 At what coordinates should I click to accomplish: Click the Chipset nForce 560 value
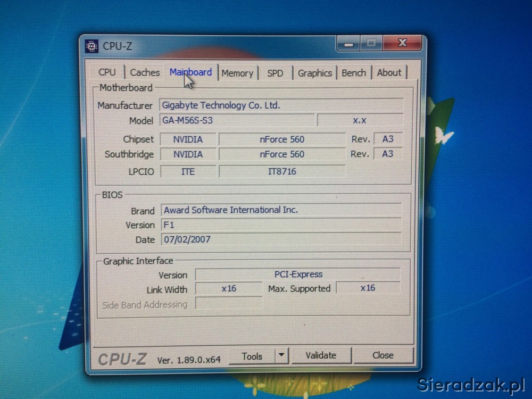point(282,139)
